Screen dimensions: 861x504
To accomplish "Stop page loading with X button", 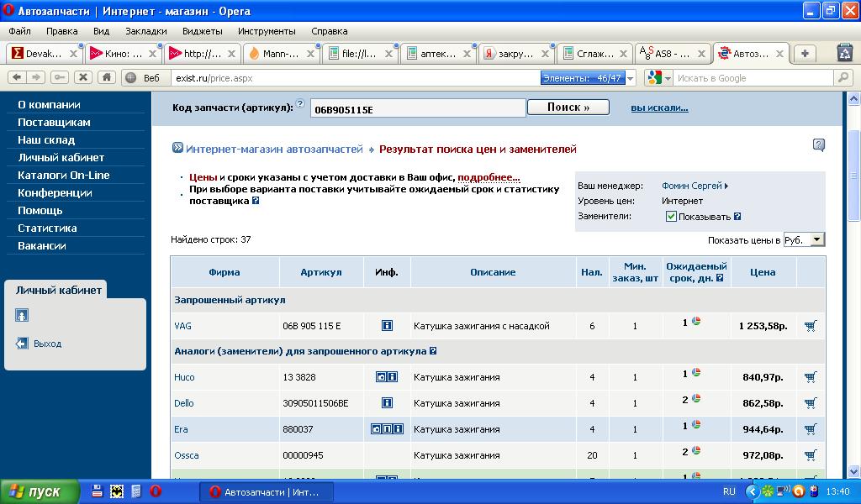I will [82, 77].
